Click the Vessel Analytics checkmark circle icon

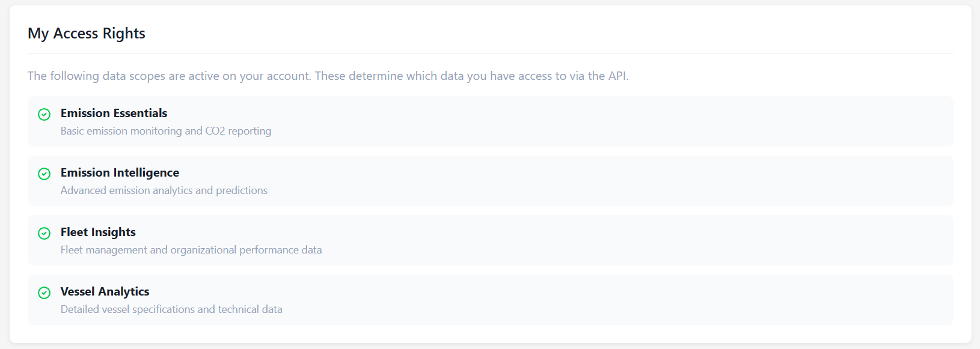(44, 293)
